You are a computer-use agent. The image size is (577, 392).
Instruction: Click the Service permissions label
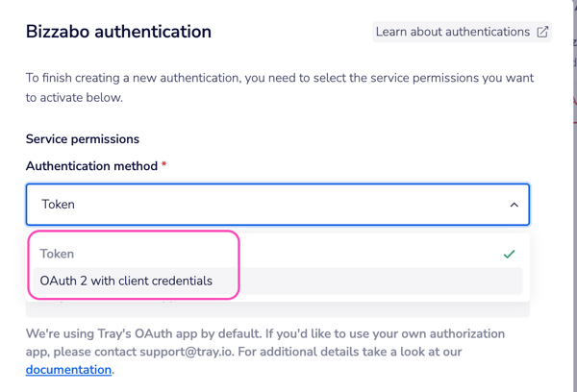83,139
